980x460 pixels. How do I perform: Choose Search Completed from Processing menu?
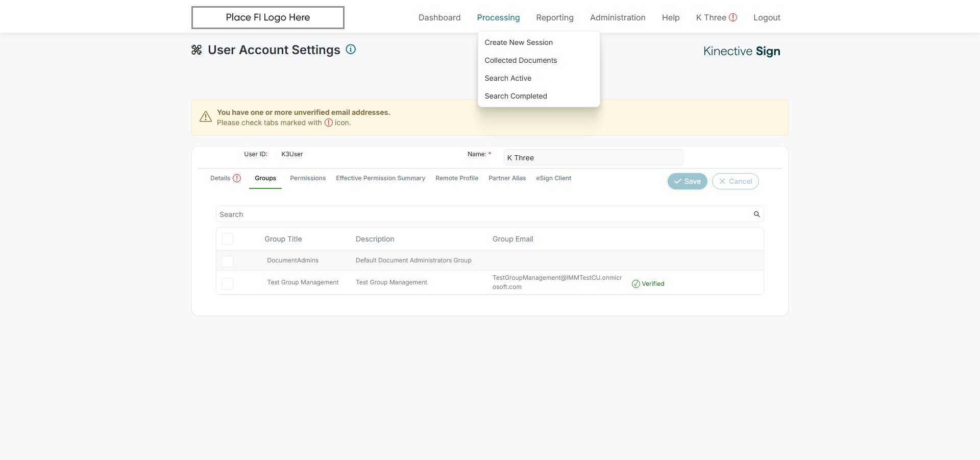click(516, 96)
